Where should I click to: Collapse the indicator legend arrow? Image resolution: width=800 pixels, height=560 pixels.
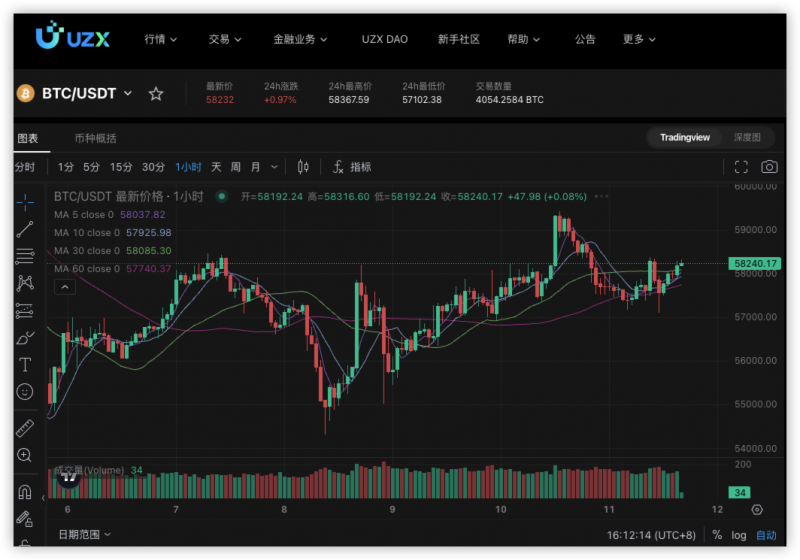tap(65, 287)
